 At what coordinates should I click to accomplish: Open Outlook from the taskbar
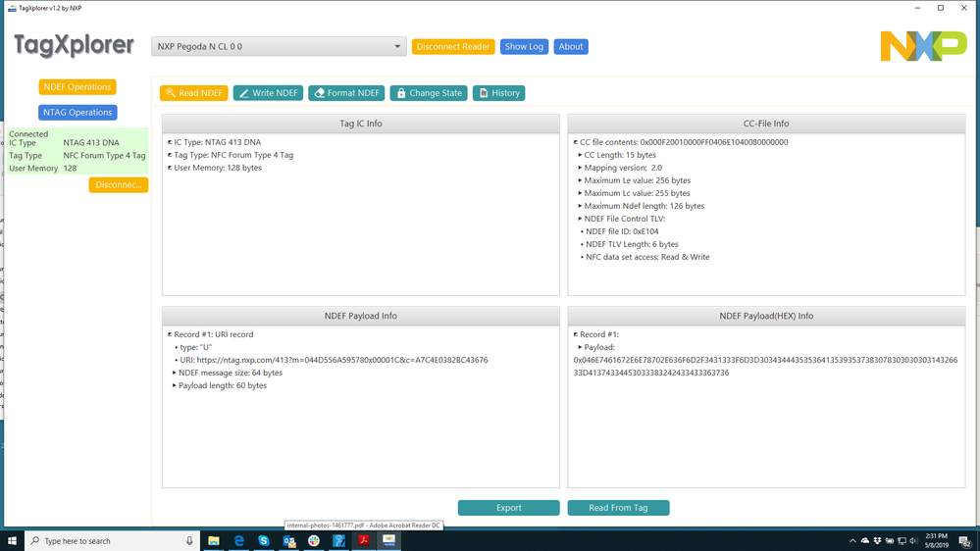click(288, 541)
